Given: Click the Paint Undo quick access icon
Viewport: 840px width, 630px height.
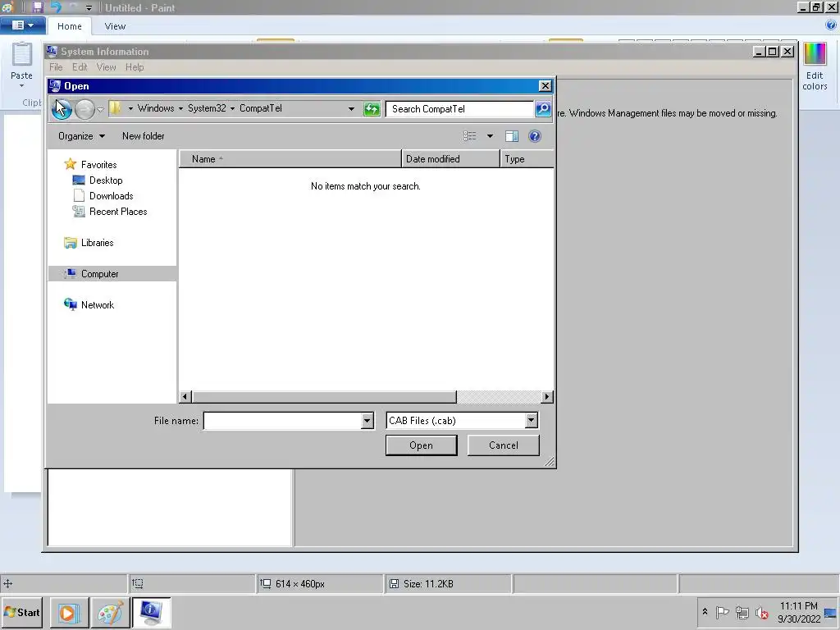Looking at the screenshot, I should (56, 7).
